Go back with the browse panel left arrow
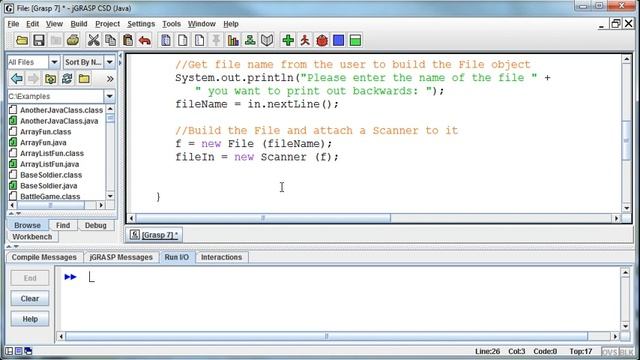This screenshot has height=360, width=640. coord(17,78)
